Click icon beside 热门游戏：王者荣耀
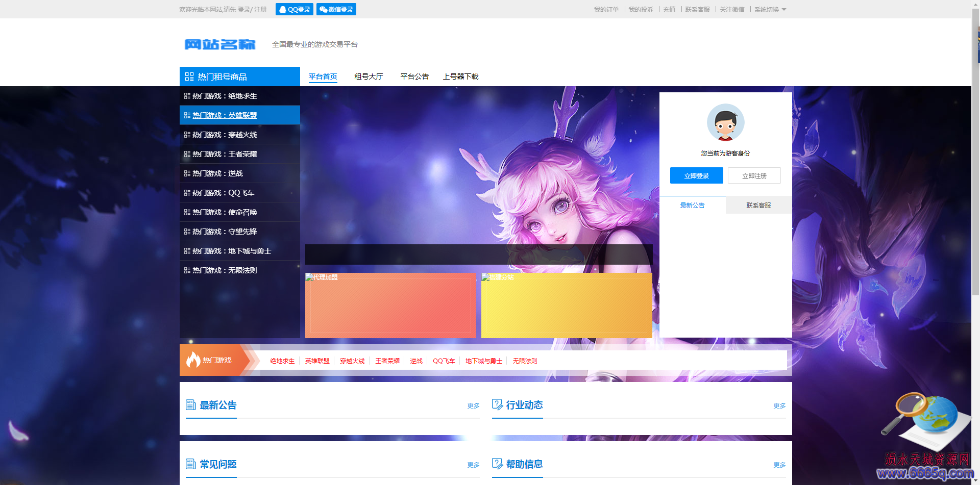The image size is (980, 485). click(187, 154)
